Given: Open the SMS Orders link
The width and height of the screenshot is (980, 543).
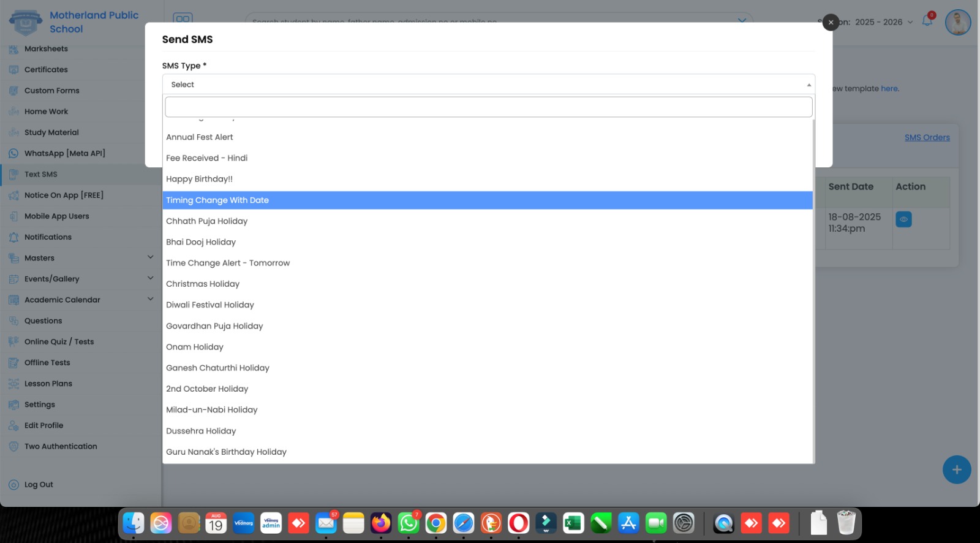Looking at the screenshot, I should pyautogui.click(x=927, y=138).
